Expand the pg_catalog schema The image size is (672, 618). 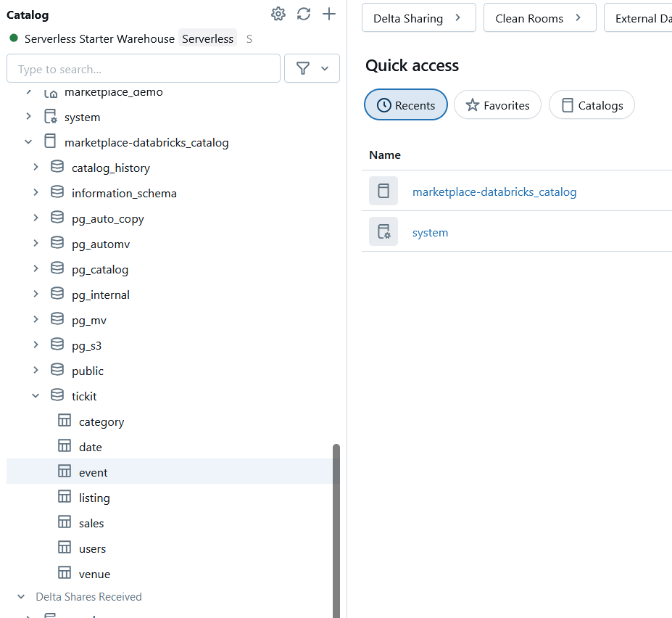(36, 269)
